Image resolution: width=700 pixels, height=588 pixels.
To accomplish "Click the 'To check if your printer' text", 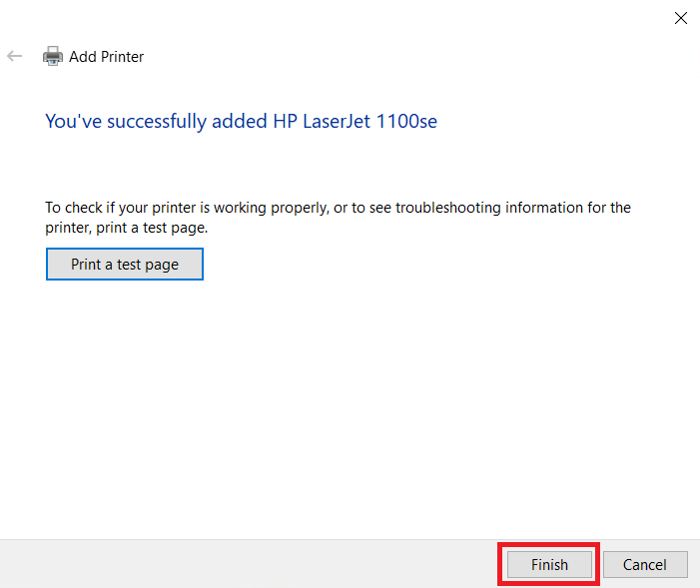I will pyautogui.click(x=338, y=218).
